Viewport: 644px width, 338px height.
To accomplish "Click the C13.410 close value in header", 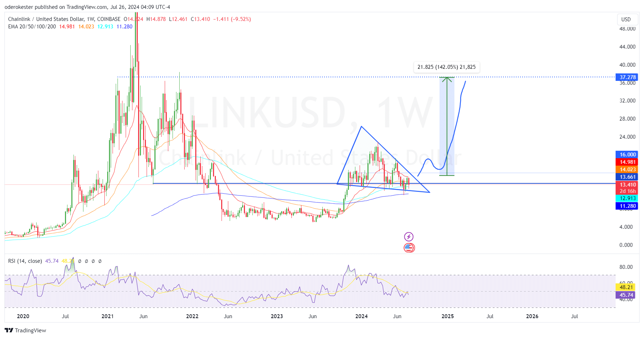I will [x=201, y=19].
